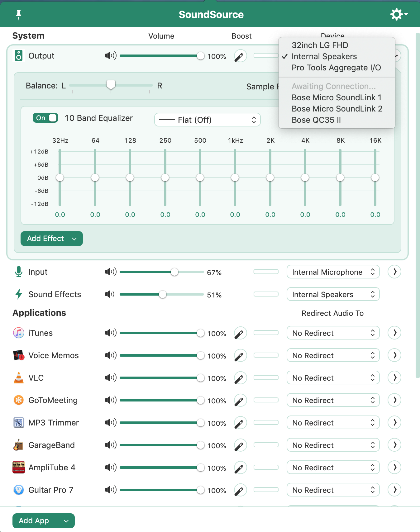Open the iTunes boost magic wand
The width and height of the screenshot is (420, 532).
click(241, 333)
